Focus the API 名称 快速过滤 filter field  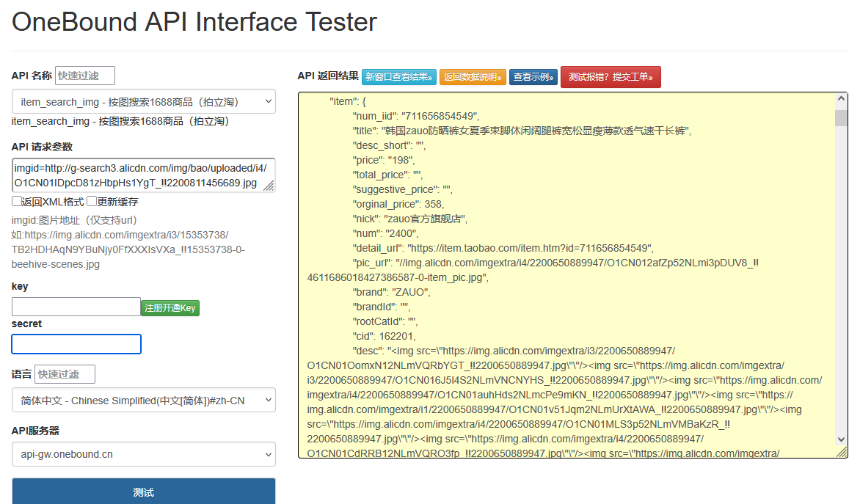click(85, 76)
